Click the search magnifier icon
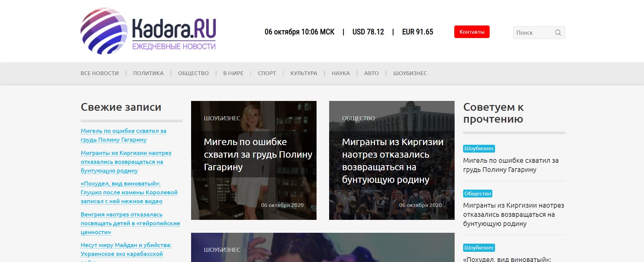 (x=558, y=33)
